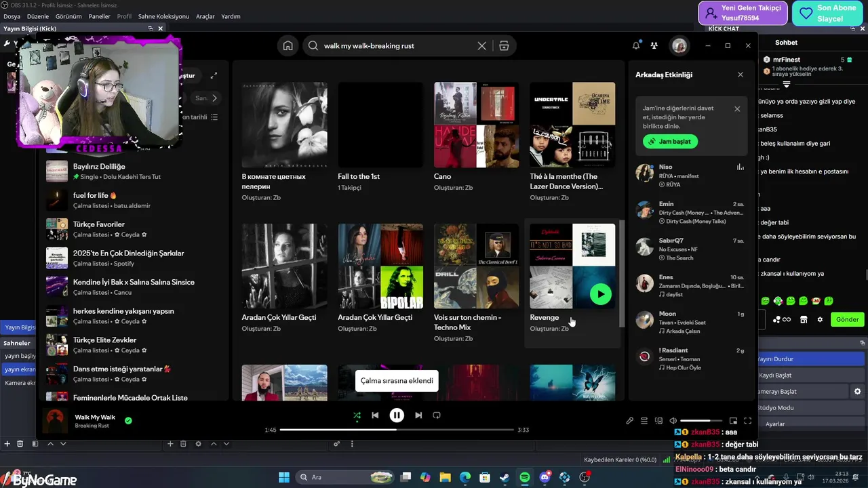Screen dimensions: 868x488
Task: Open the Sahne Koleksiyonu menu in OBS
Action: point(163,16)
